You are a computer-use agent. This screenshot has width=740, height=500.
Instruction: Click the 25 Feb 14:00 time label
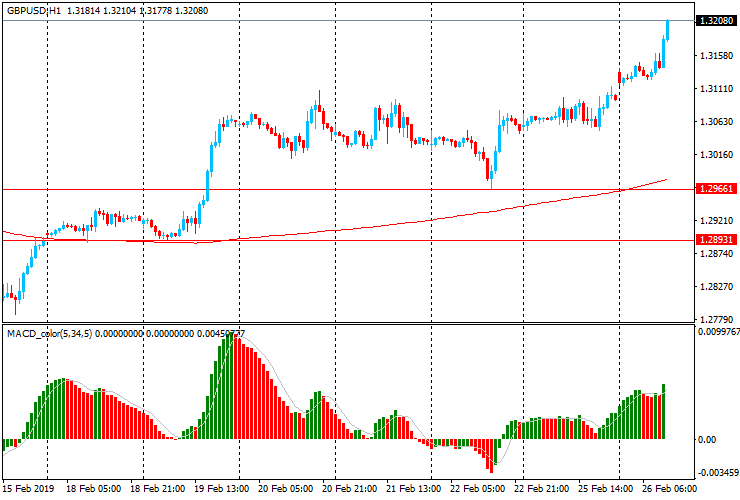tap(605, 489)
